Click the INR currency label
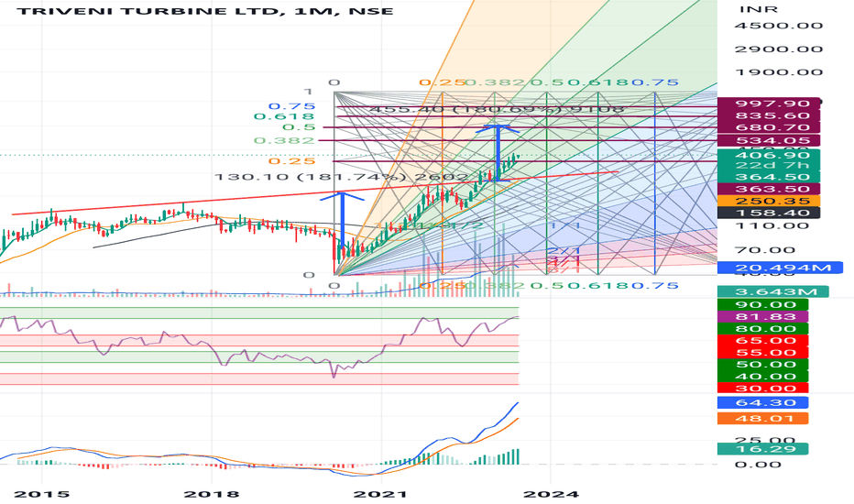This screenshot has width=854, height=504. point(759,10)
